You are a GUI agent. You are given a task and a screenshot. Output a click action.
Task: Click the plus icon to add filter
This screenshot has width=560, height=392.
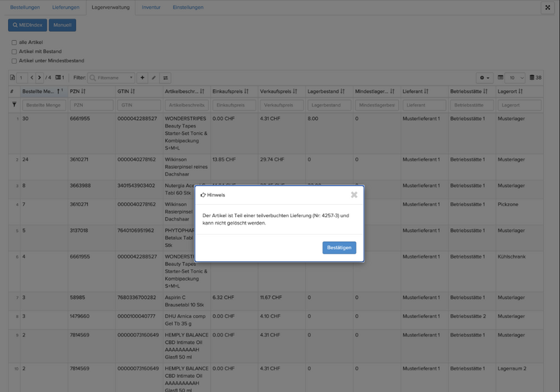click(142, 78)
